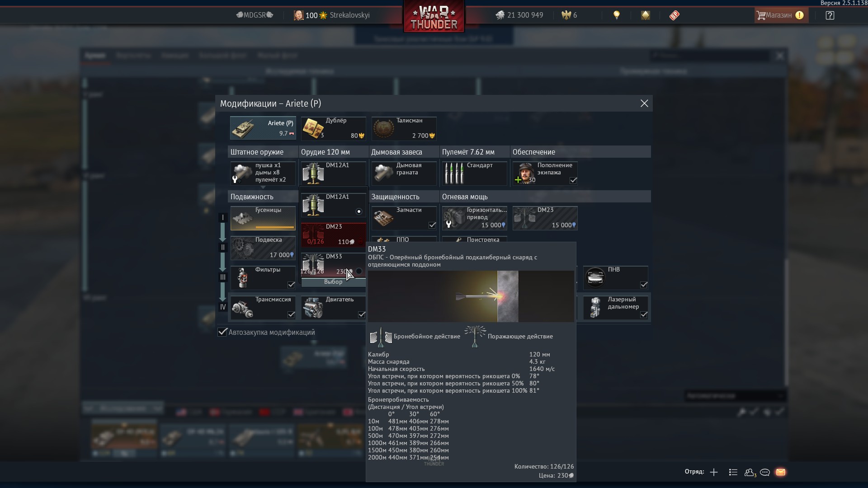Open the Лазерный дальномер modification
868x488 pixels.
[x=616, y=307]
